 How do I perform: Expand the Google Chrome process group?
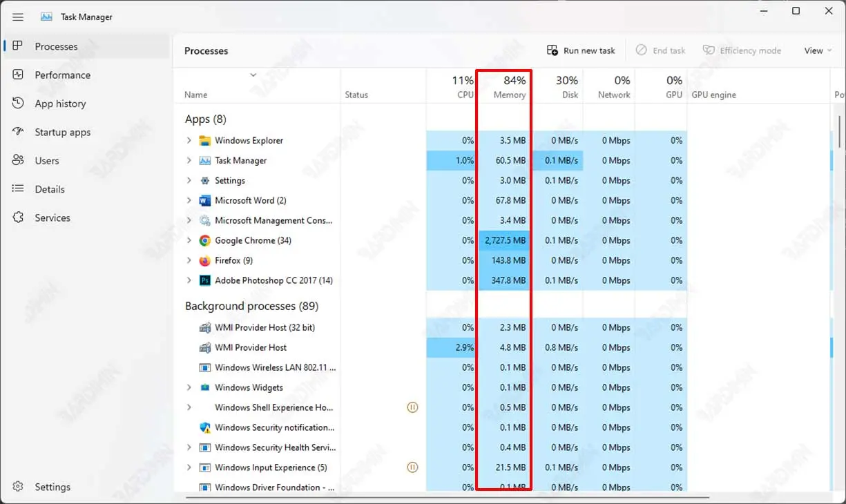pos(189,241)
